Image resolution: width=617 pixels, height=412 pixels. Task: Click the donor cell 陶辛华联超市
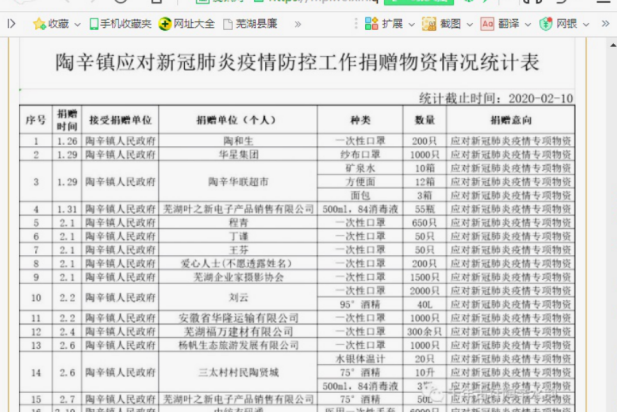pyautogui.click(x=238, y=181)
